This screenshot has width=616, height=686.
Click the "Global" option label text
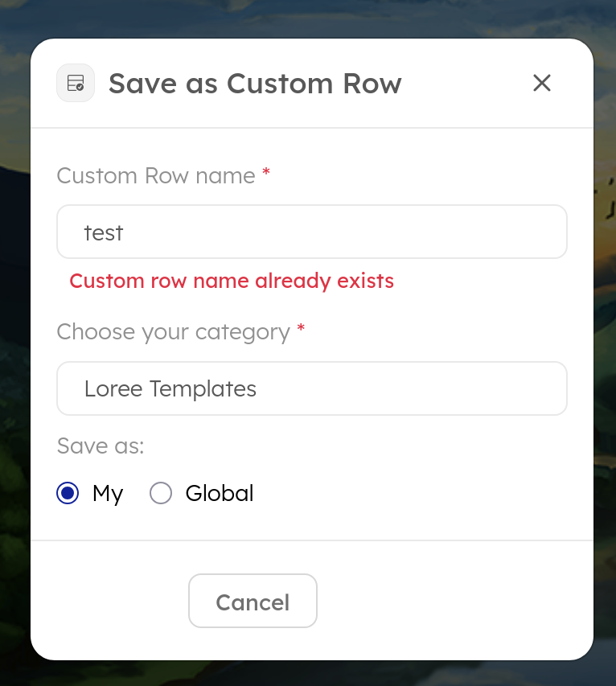(x=220, y=493)
